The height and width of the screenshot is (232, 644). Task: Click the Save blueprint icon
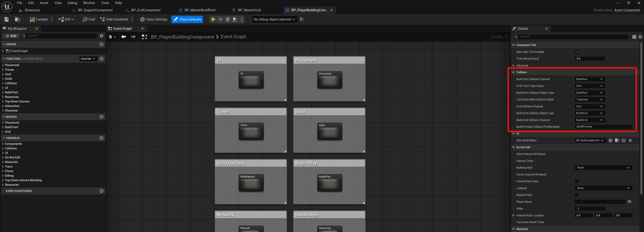coord(7,19)
